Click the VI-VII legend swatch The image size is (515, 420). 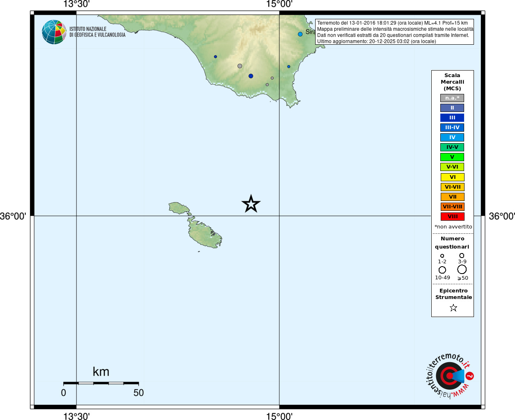coord(453,187)
